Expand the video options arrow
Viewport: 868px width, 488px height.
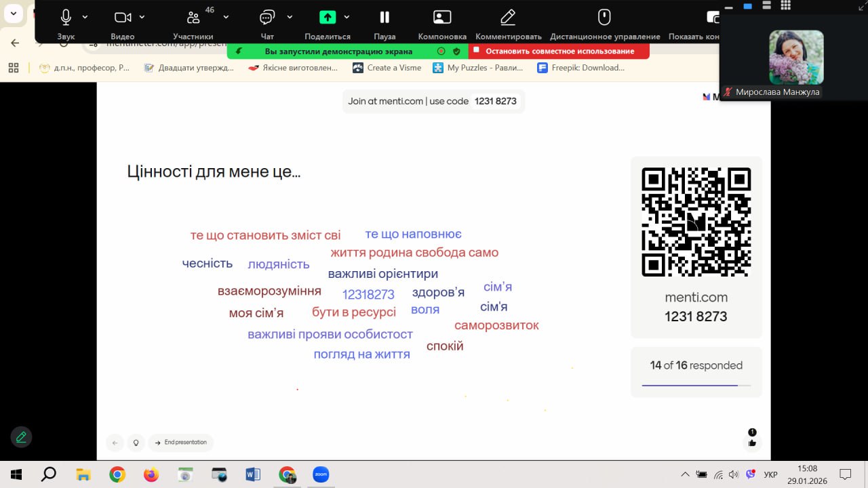(142, 17)
